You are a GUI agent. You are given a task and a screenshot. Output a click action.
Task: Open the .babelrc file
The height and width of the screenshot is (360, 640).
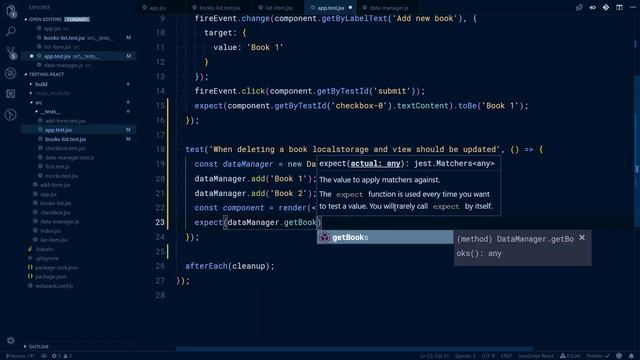(44, 249)
